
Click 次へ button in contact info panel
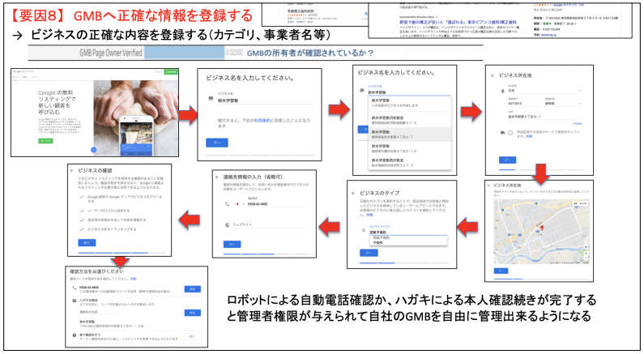[232, 245]
